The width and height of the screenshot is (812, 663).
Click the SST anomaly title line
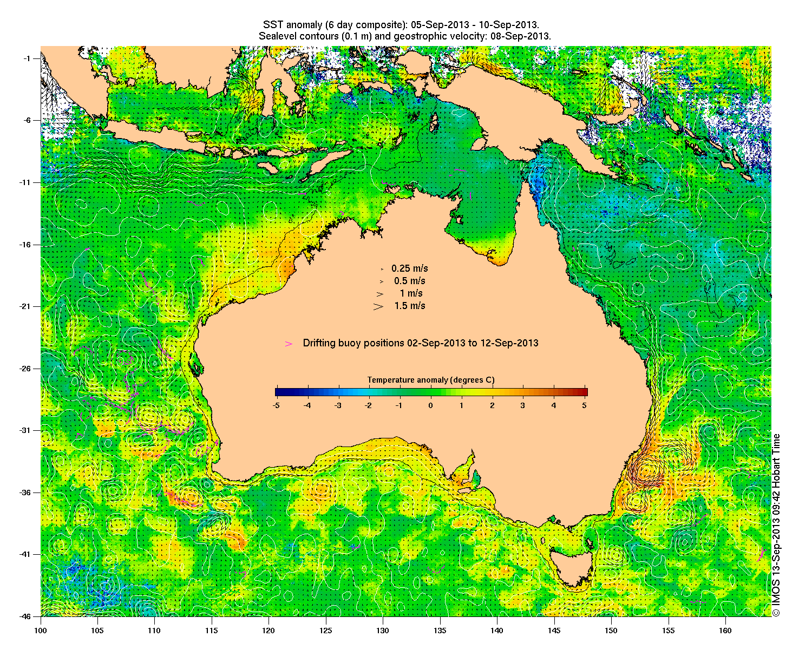pyautogui.click(x=401, y=25)
